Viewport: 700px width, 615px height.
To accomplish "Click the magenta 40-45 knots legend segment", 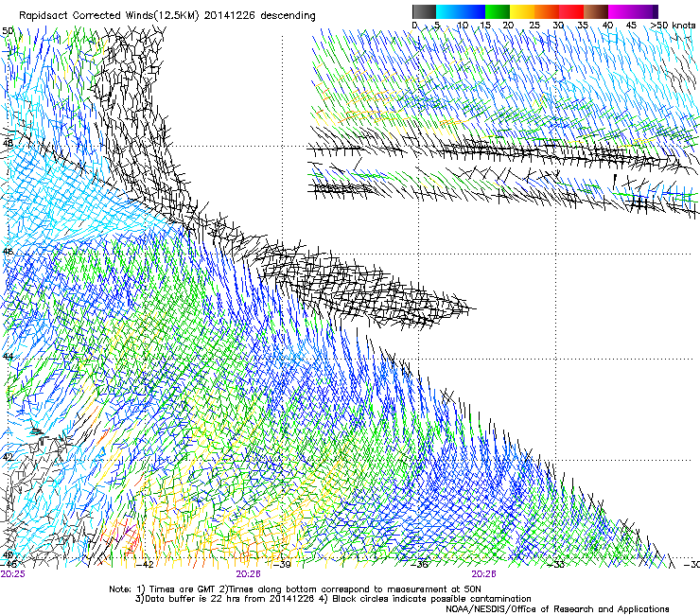I will point(621,11).
